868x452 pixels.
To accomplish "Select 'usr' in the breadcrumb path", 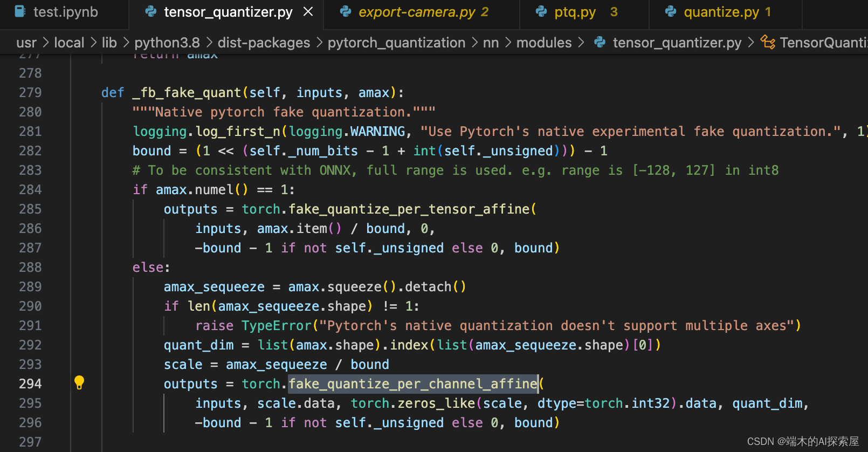I will pos(26,43).
